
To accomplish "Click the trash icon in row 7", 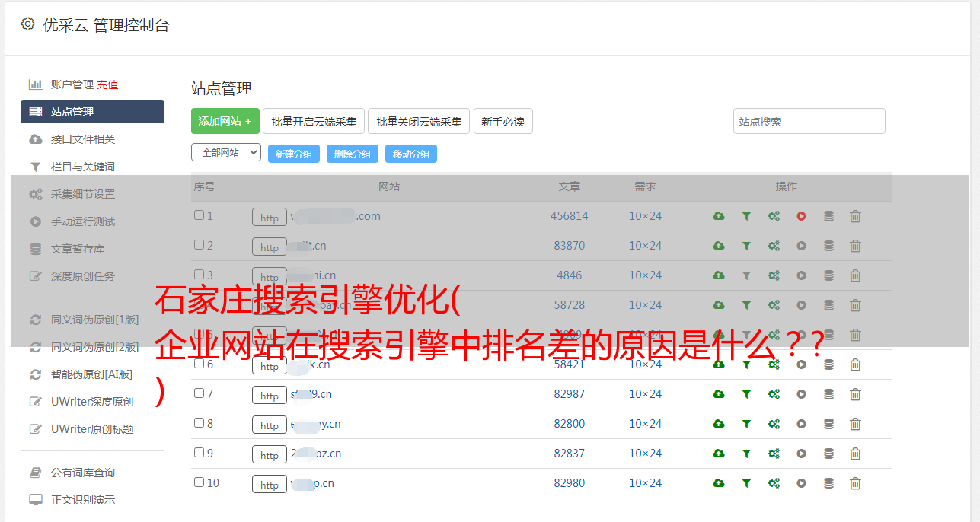I will pyautogui.click(x=855, y=394).
